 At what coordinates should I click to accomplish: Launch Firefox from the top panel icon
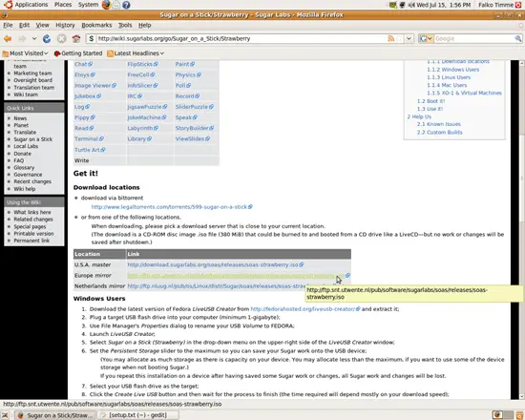pyautogui.click(x=106, y=5)
